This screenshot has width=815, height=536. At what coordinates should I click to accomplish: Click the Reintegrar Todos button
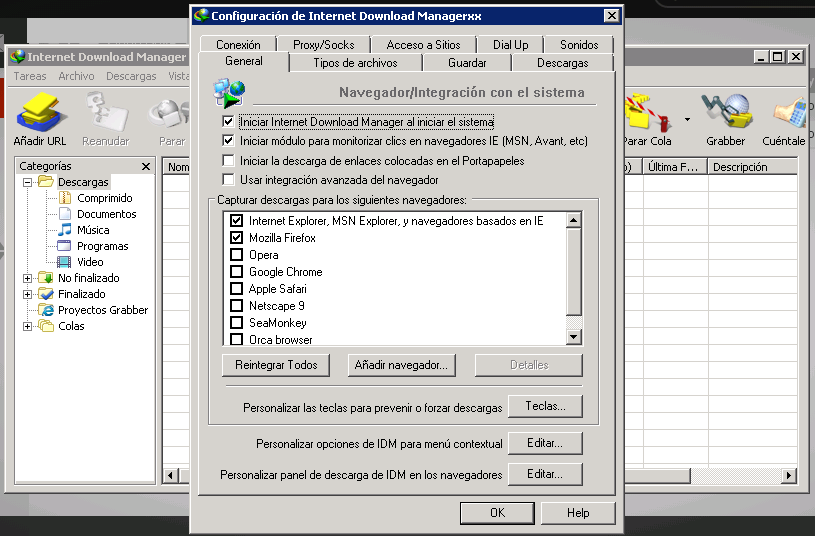(x=276, y=365)
